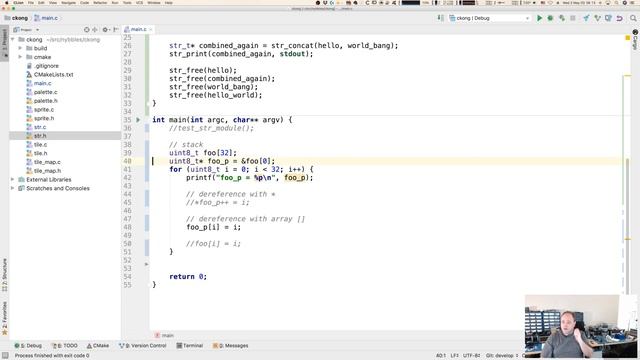640x360 pixels.
Task: Run with coverage icon in toolbar
Action: pos(562,18)
